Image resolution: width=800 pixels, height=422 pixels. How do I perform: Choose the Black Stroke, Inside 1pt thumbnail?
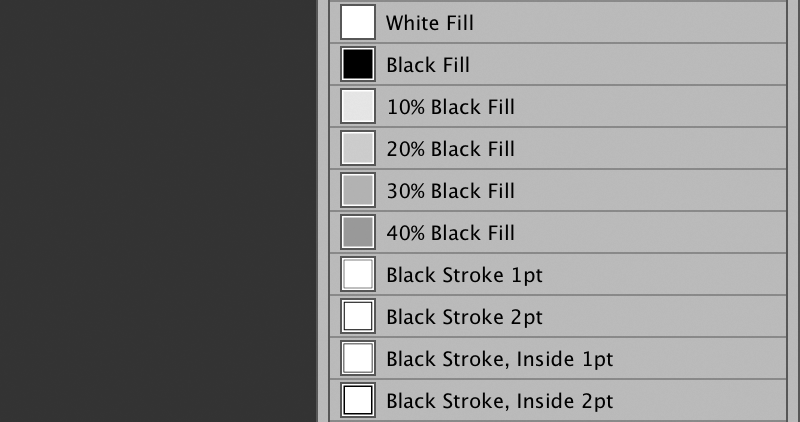[358, 358]
